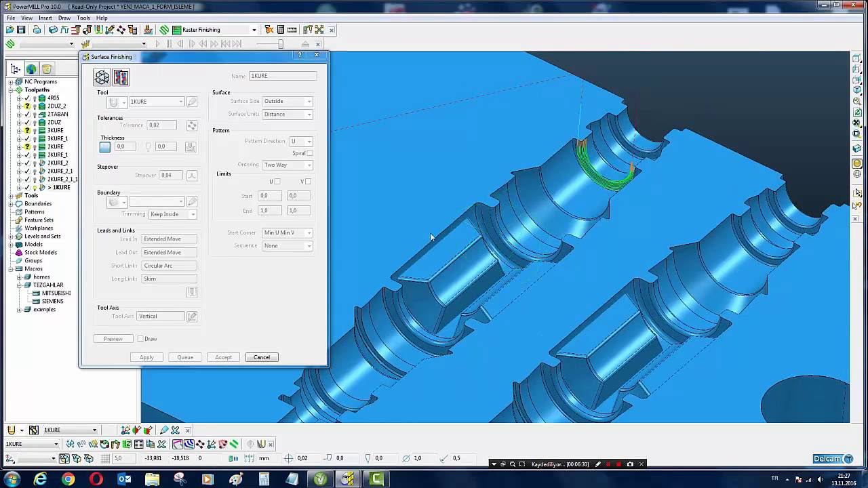The image size is (868, 488).
Task: Click the pencil edit icon in tool toolbar
Action: pyautogui.click(x=163, y=430)
